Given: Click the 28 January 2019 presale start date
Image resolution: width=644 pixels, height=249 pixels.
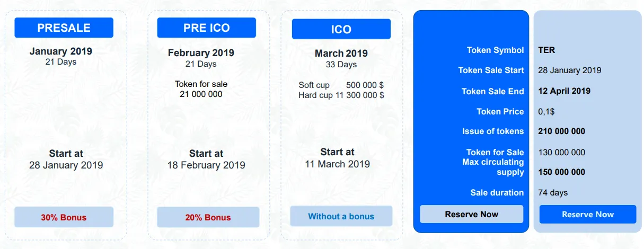Looking at the screenshot, I should pos(66,165).
